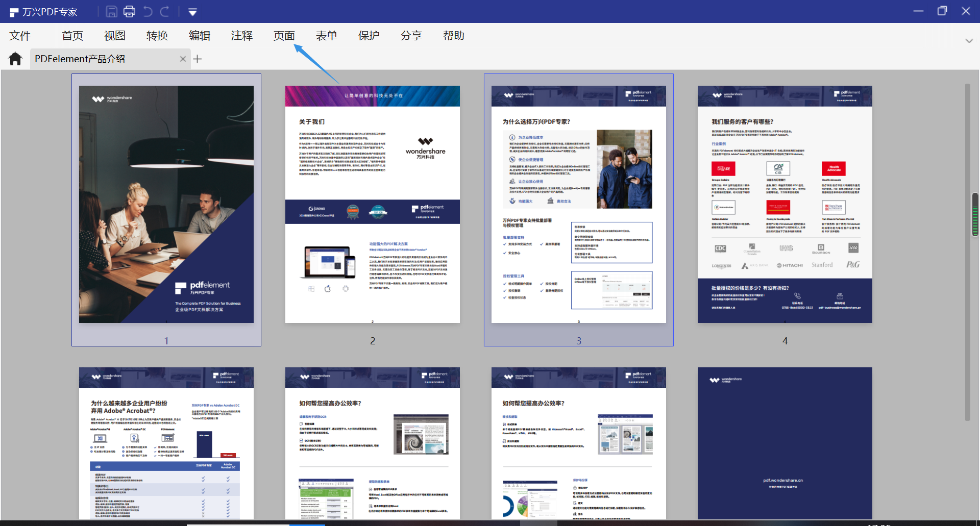Click the Redo arrow icon
Viewport: 980px width, 526px height.
165,11
